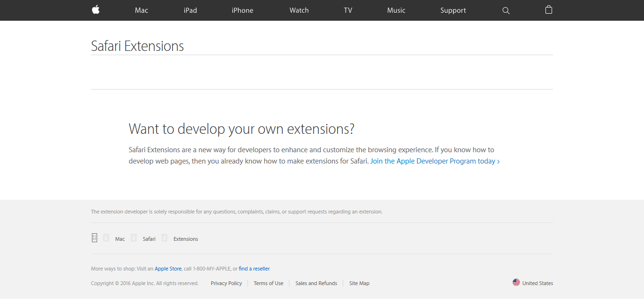Open the shopping bag icon
644x303 pixels.
pos(549,10)
